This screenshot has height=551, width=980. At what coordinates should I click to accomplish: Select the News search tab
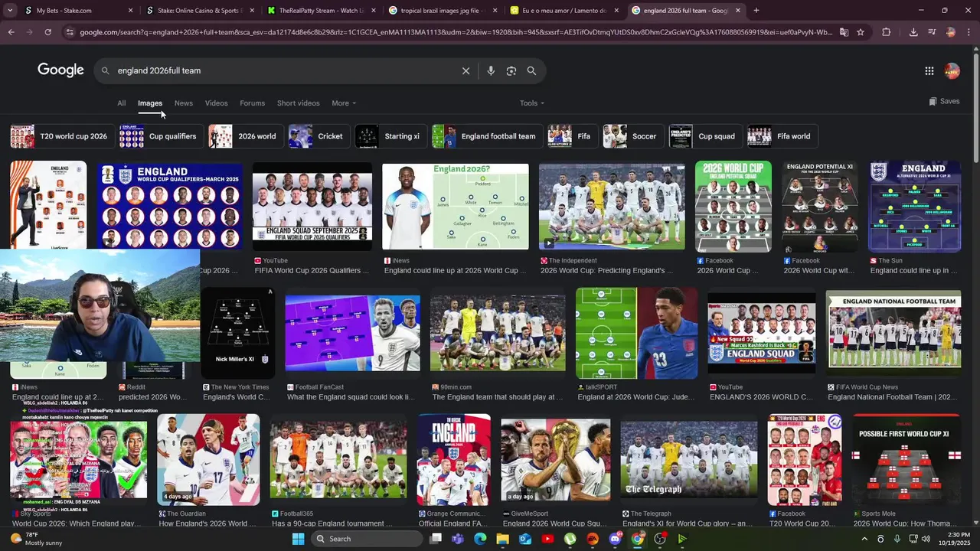click(183, 103)
